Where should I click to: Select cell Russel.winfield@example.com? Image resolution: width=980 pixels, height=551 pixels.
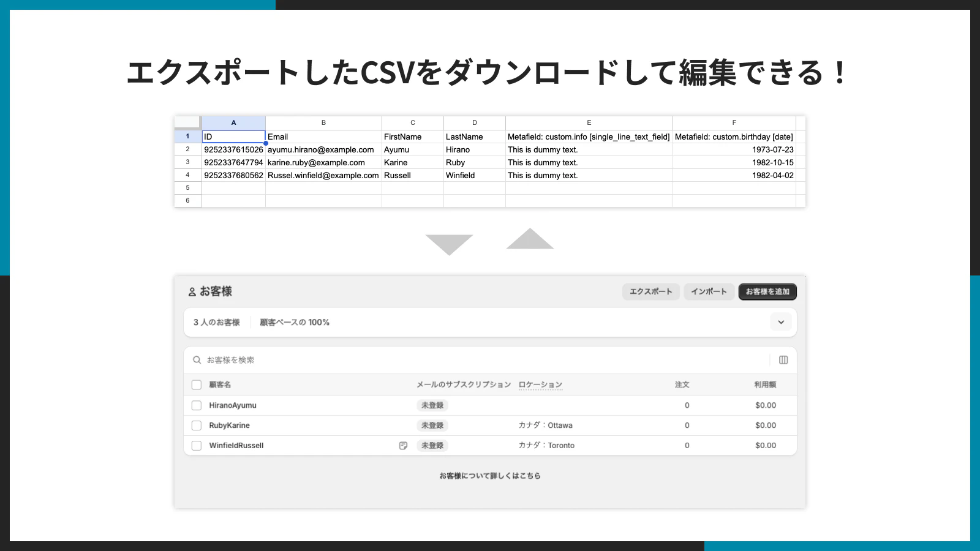pyautogui.click(x=323, y=175)
